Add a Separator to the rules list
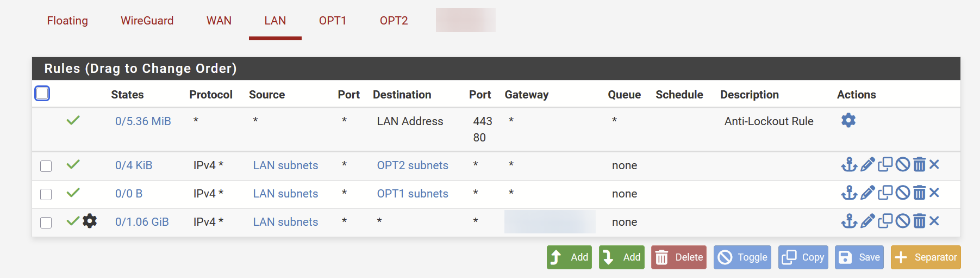The width and height of the screenshot is (980, 278). 926,257
